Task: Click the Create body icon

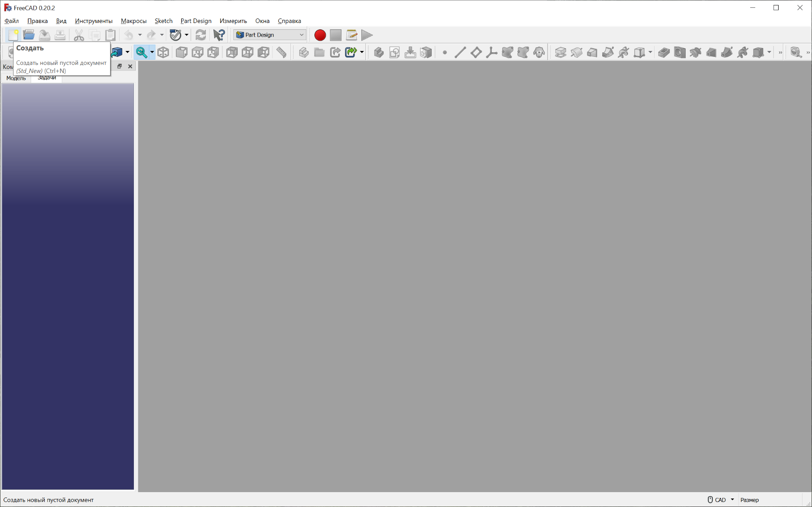Action: point(379,52)
